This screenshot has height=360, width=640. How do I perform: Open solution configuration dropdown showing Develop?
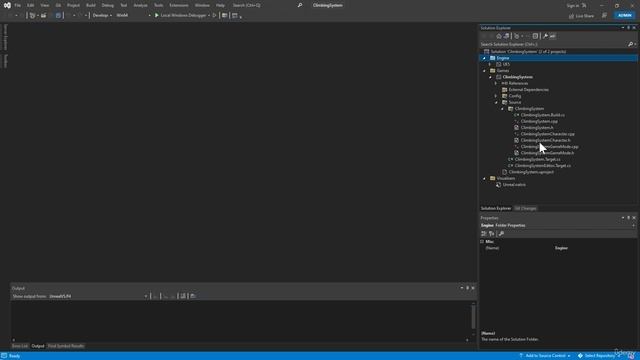102,15
